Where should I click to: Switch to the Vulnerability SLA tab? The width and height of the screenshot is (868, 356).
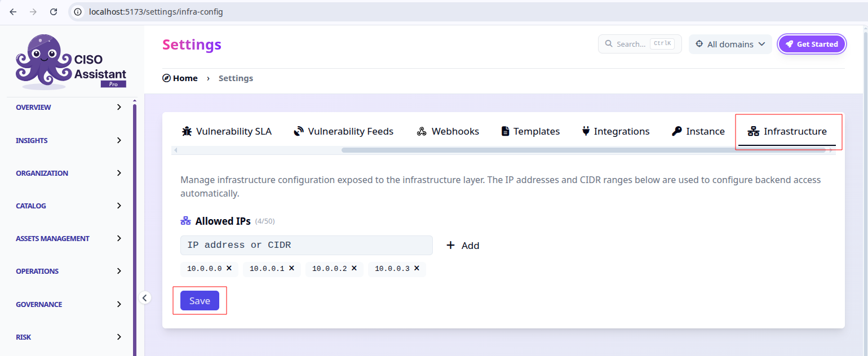point(227,131)
